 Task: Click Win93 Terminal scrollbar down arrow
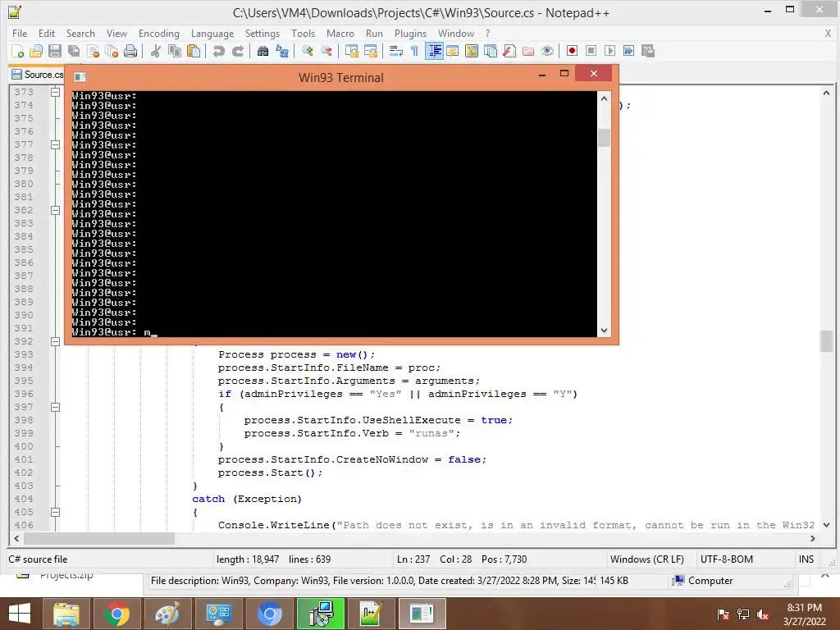(605, 331)
